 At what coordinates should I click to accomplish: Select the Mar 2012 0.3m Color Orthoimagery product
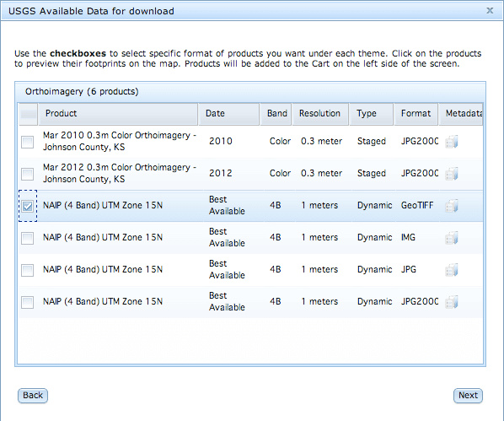(120, 173)
